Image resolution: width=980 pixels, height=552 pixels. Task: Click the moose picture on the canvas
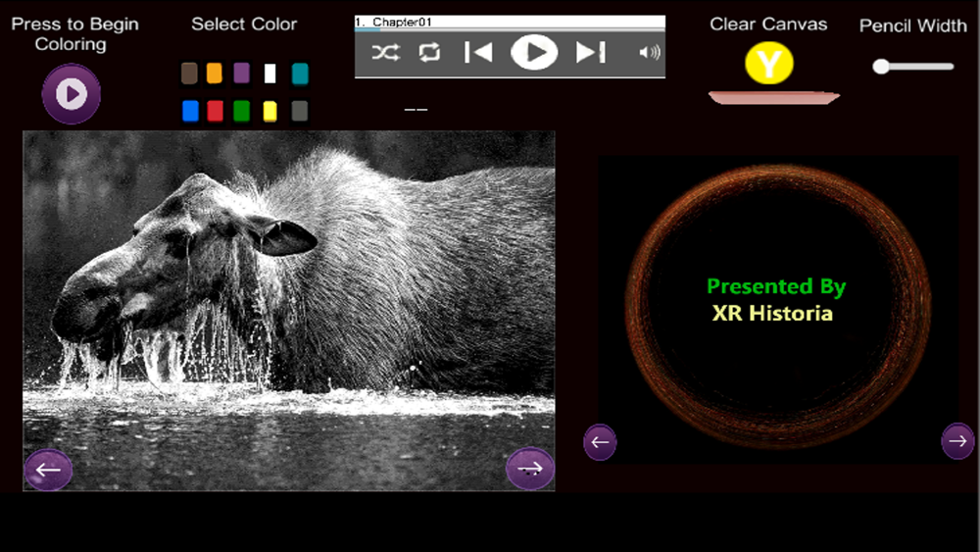point(289,294)
